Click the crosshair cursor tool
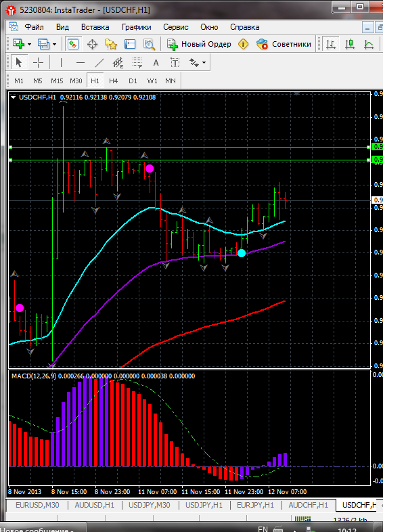 (39, 62)
